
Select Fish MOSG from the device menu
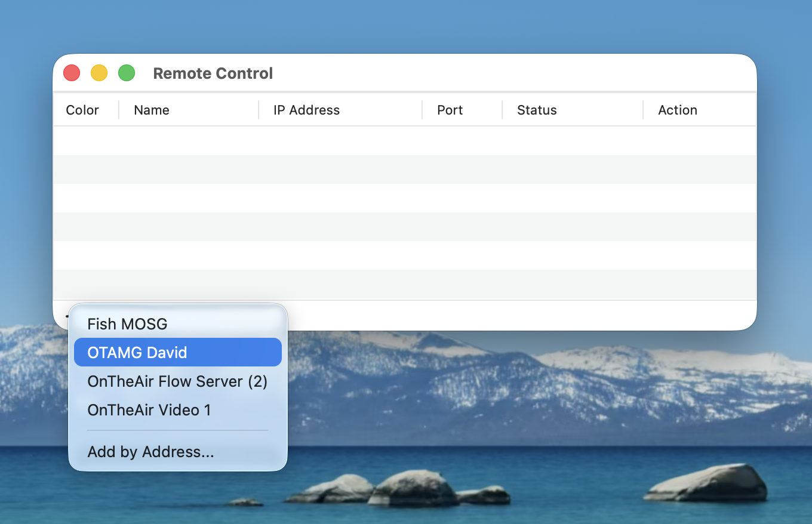[x=127, y=323]
